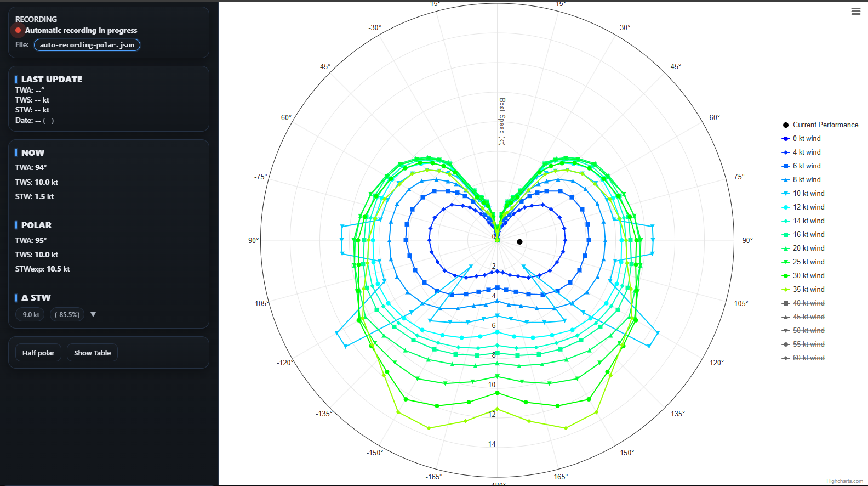Image resolution: width=868 pixels, height=486 pixels.
Task: Hide the 20 kt wind series
Action: click(x=803, y=248)
